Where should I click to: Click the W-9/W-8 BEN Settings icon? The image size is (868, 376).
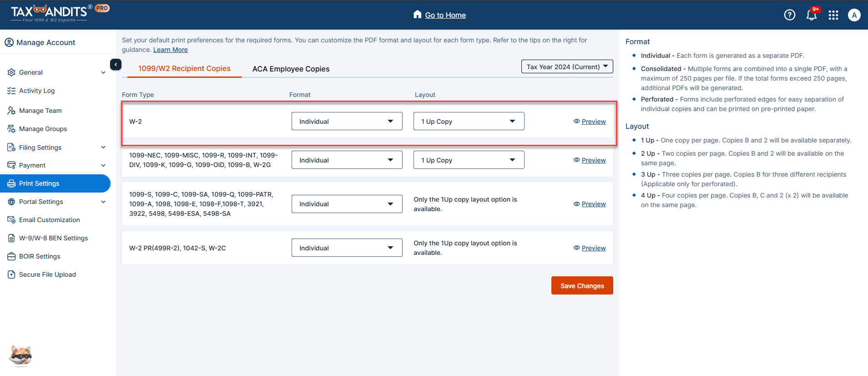pos(11,238)
